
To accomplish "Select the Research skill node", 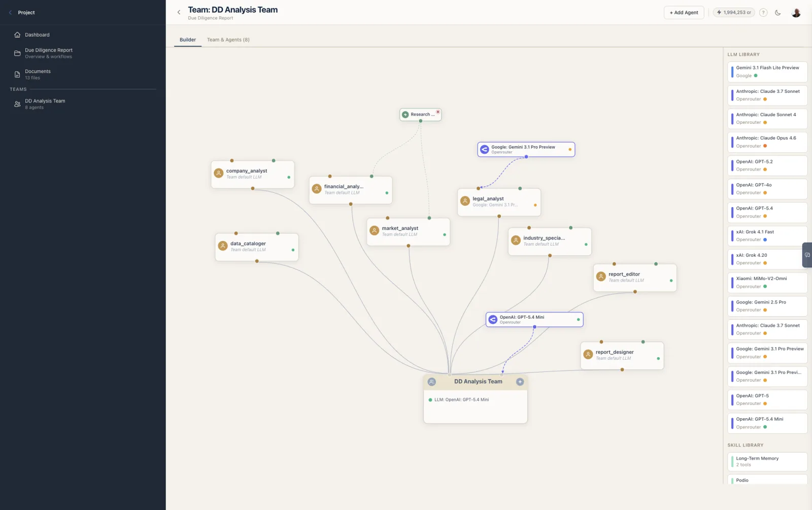I will tap(420, 115).
